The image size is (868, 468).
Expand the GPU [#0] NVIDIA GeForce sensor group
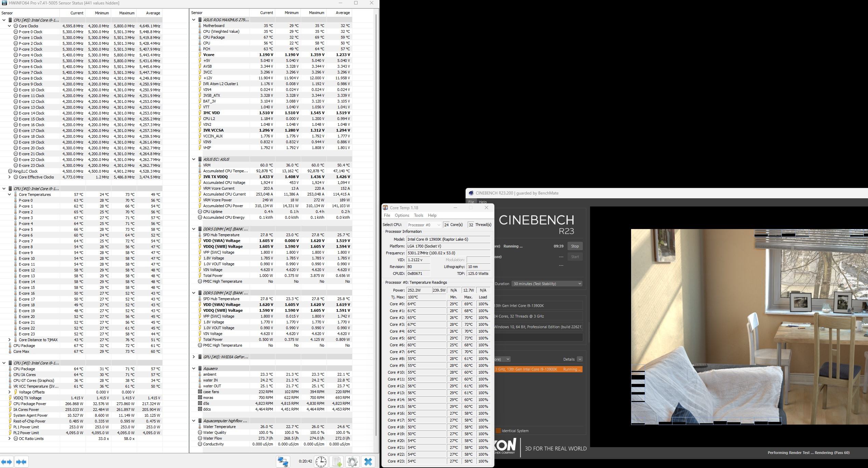[193, 357]
